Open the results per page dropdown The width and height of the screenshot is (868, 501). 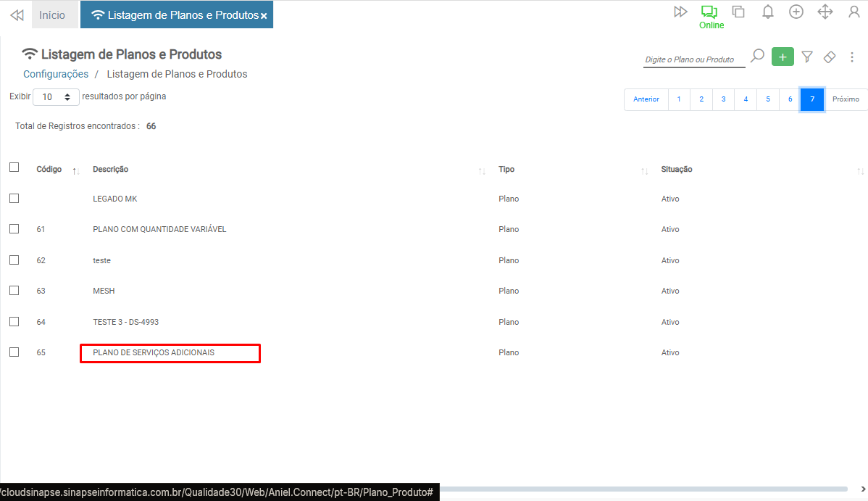[x=56, y=96]
